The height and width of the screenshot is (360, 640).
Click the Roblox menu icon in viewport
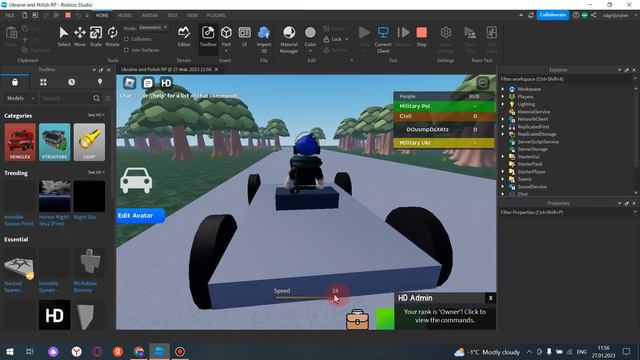(x=129, y=83)
